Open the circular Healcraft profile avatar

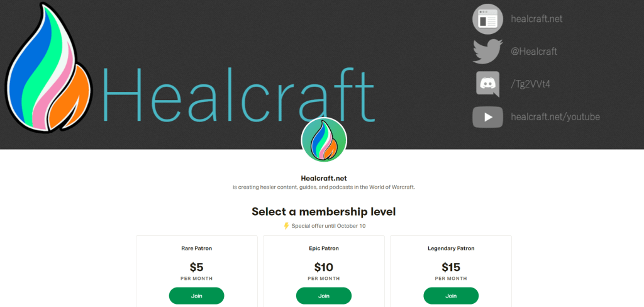(x=324, y=140)
